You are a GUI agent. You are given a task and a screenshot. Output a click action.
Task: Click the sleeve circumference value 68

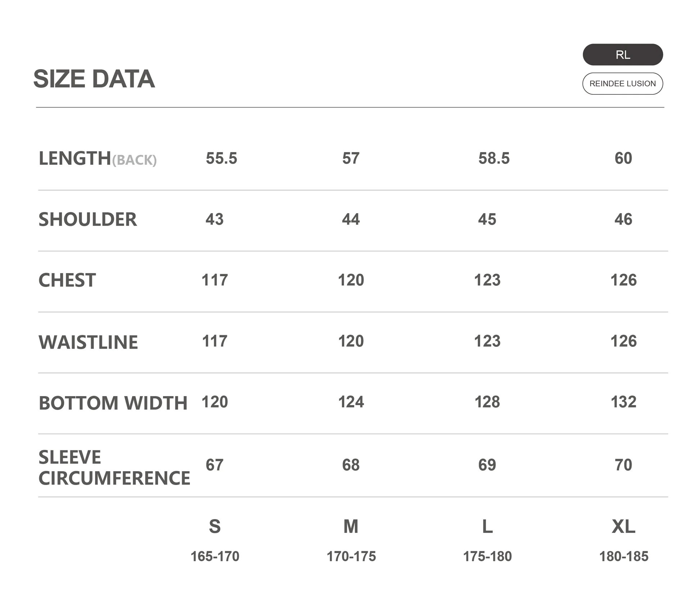[x=351, y=465]
